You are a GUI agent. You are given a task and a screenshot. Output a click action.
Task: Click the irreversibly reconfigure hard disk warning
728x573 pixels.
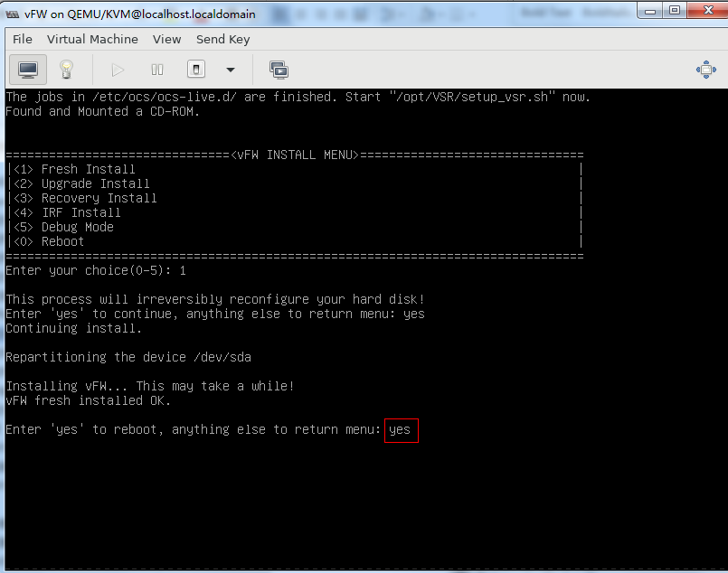click(x=215, y=299)
